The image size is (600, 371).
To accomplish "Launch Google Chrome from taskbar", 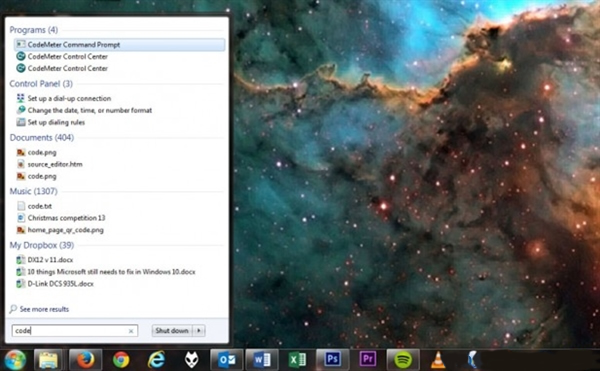I will click(121, 360).
